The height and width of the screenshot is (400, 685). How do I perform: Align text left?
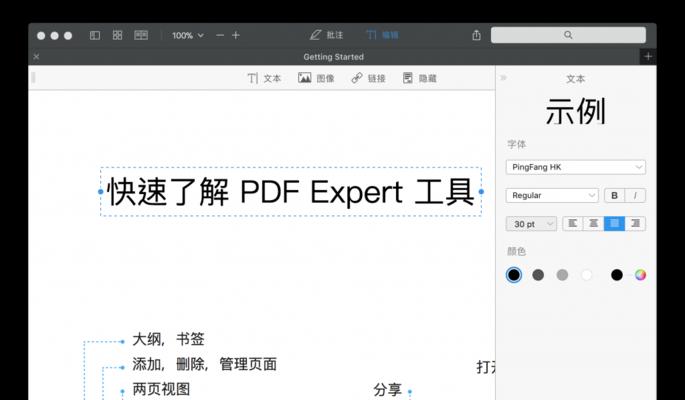click(x=572, y=224)
